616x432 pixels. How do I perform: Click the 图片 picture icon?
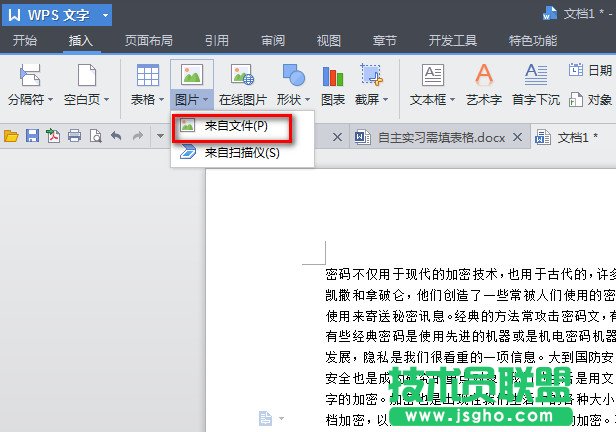192,75
